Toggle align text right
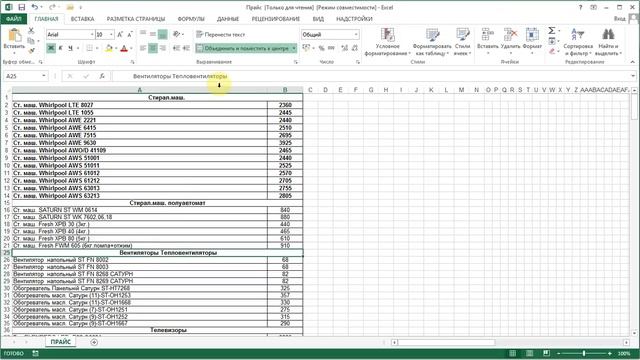Image resolution: width=640 pixels, height=360 pixels. pos(162,48)
